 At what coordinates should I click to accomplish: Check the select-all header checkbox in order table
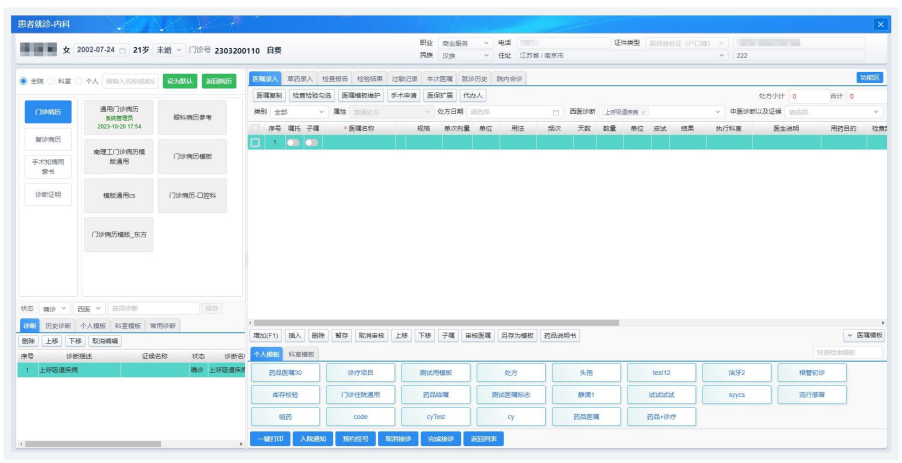pos(255,129)
